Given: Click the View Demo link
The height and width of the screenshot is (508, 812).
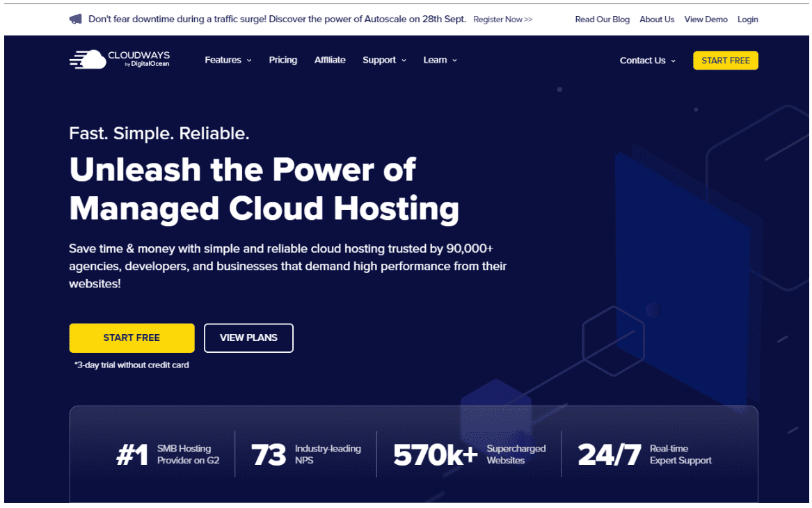Looking at the screenshot, I should (x=706, y=19).
